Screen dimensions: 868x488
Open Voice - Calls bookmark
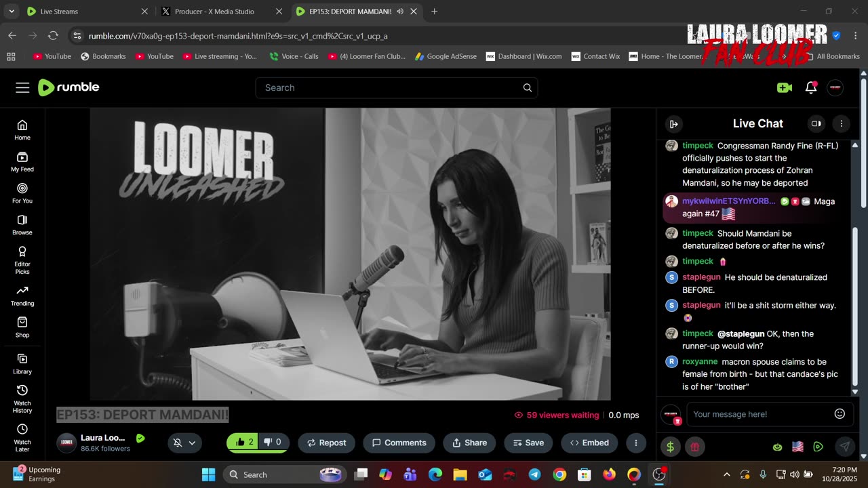click(x=294, y=56)
